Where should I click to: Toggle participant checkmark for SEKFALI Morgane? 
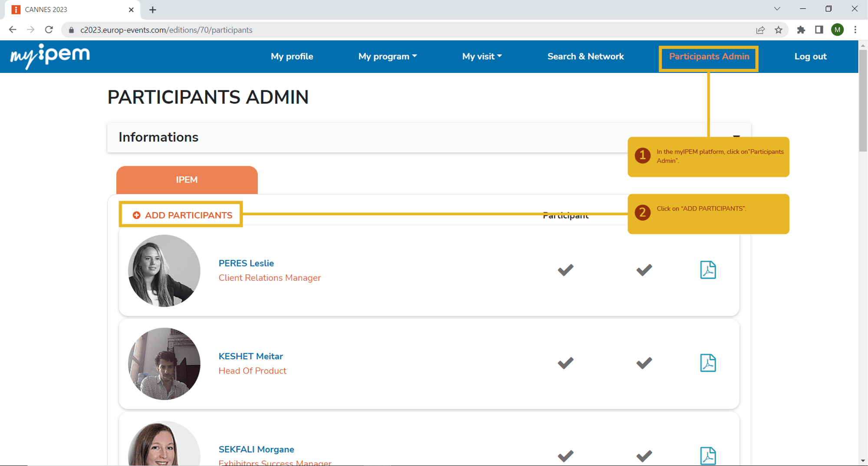coord(566,456)
